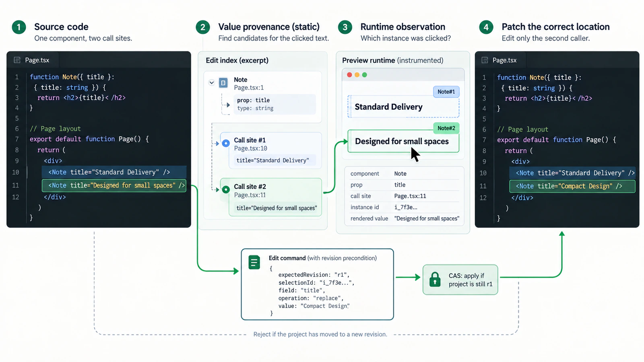Click the rendered value "Designed for small spaces" in the table
Screen dimensions: 644x362
coord(427,218)
